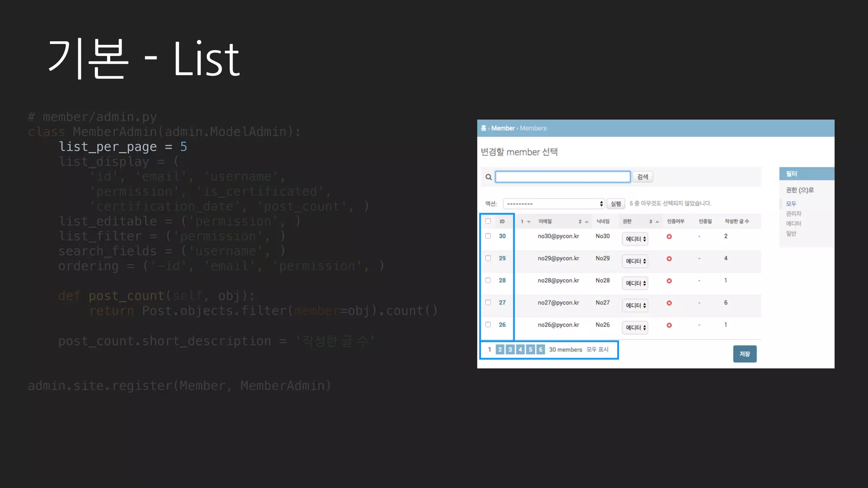Check the checkbox for member 29
The image size is (868, 488).
(488, 258)
